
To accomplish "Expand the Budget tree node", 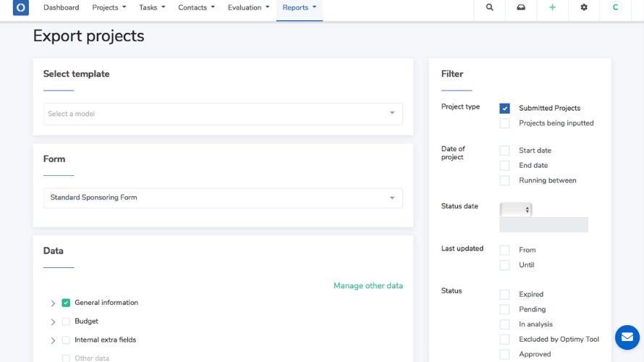I will pos(53,322).
